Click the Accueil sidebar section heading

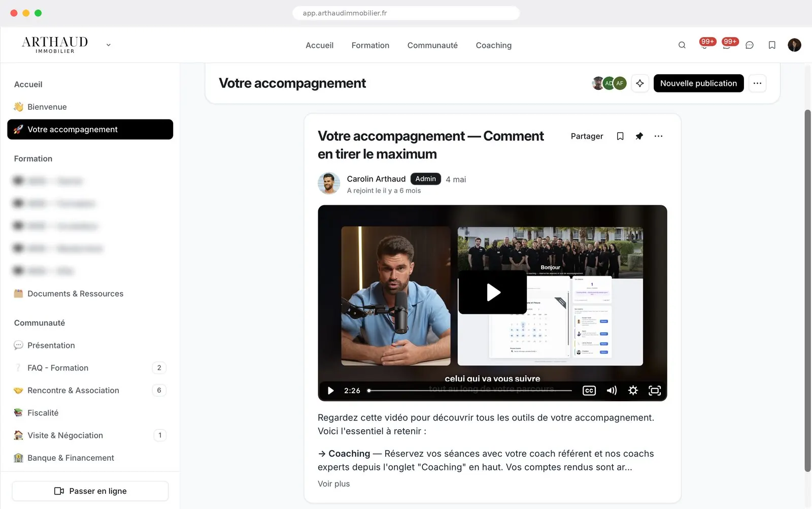[28, 84]
